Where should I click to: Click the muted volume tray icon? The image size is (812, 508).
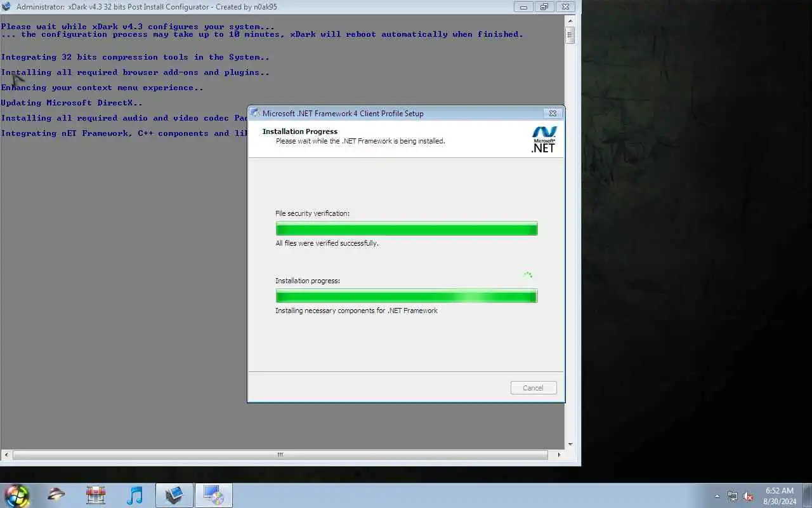(748, 496)
